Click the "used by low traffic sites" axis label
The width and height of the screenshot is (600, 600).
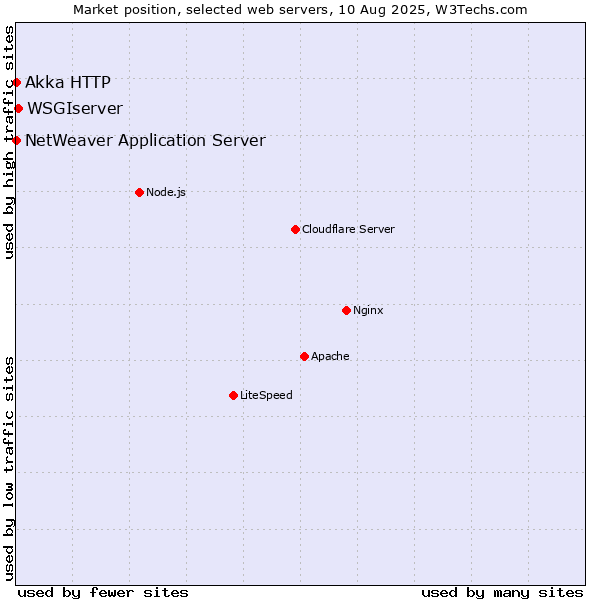pyautogui.click(x=9, y=469)
